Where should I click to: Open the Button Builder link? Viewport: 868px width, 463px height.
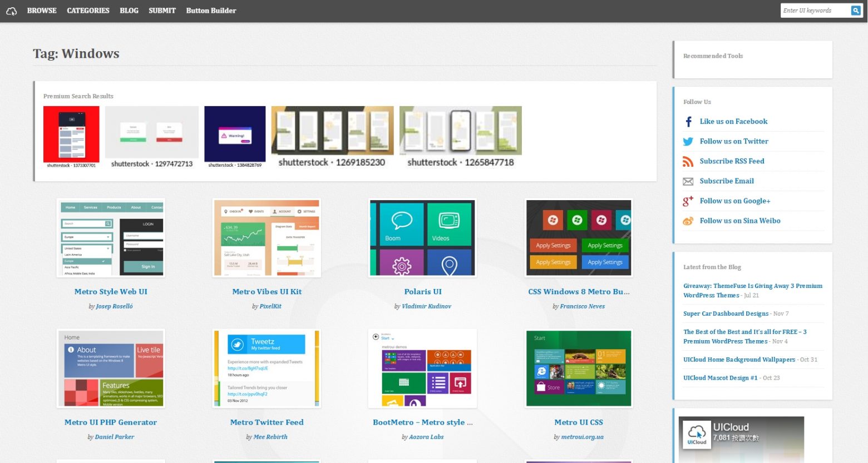tap(211, 11)
